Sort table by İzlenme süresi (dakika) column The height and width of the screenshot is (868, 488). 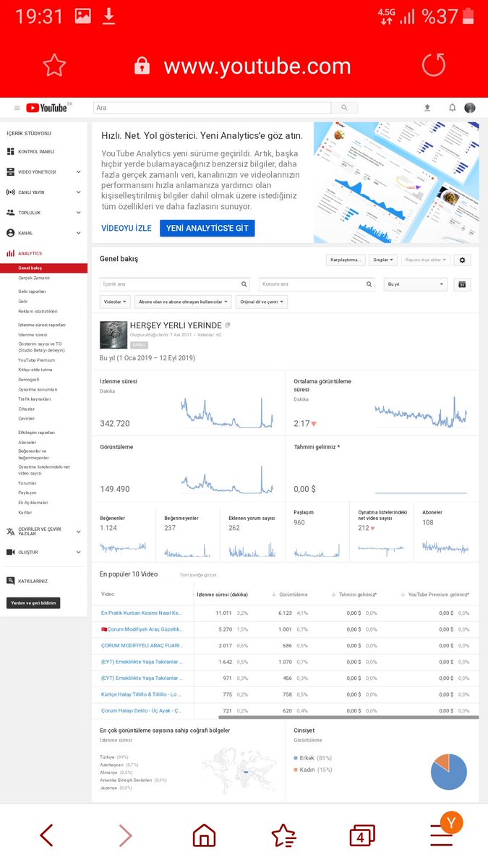[x=222, y=595]
